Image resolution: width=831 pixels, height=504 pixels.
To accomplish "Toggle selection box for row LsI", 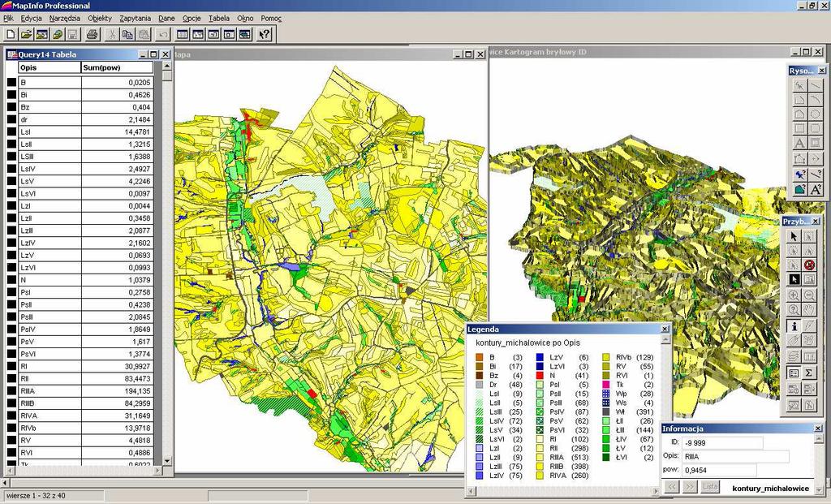I will [11, 132].
